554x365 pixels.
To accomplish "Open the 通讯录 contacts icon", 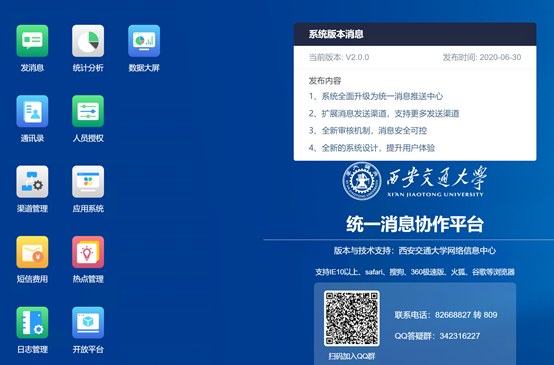I will 32,111.
